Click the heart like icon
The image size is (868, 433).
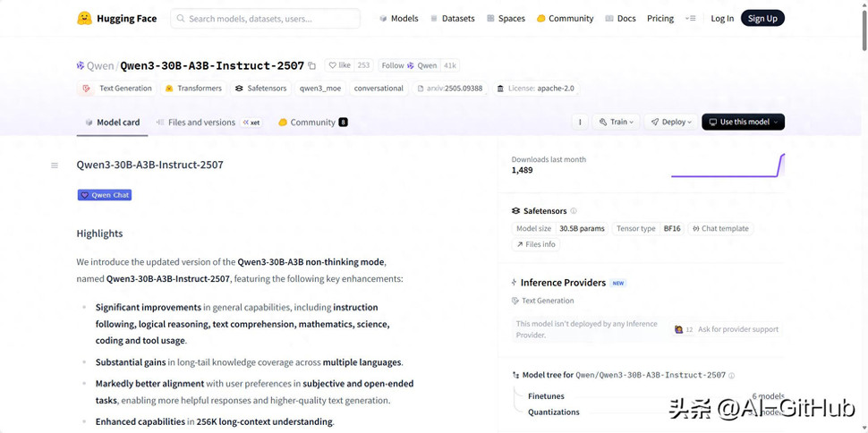pyautogui.click(x=332, y=65)
